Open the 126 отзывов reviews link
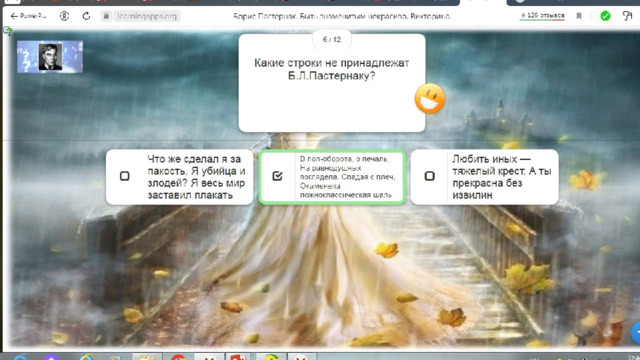 pos(542,16)
